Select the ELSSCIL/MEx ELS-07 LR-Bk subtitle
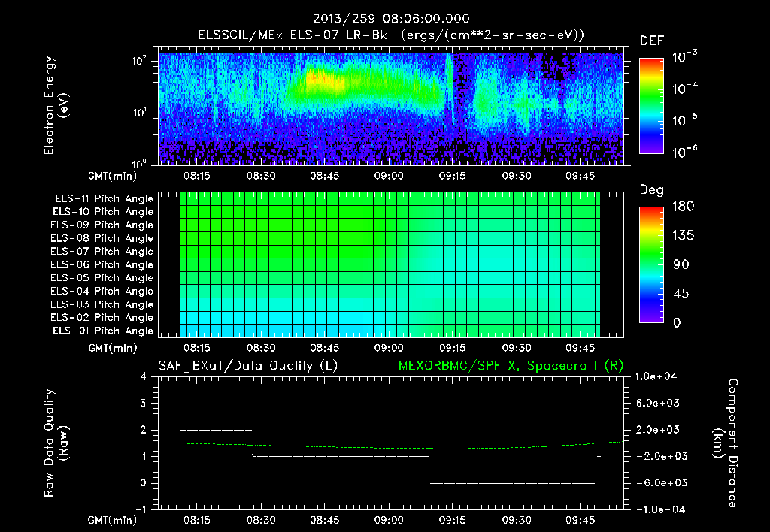This screenshot has height=532, width=770. 293,35
